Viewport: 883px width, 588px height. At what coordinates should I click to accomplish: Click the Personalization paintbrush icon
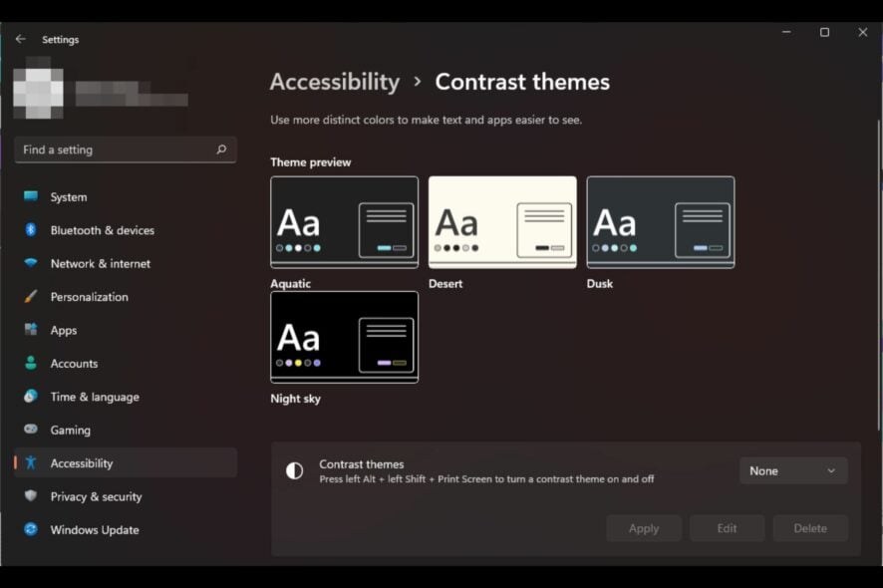pos(31,297)
